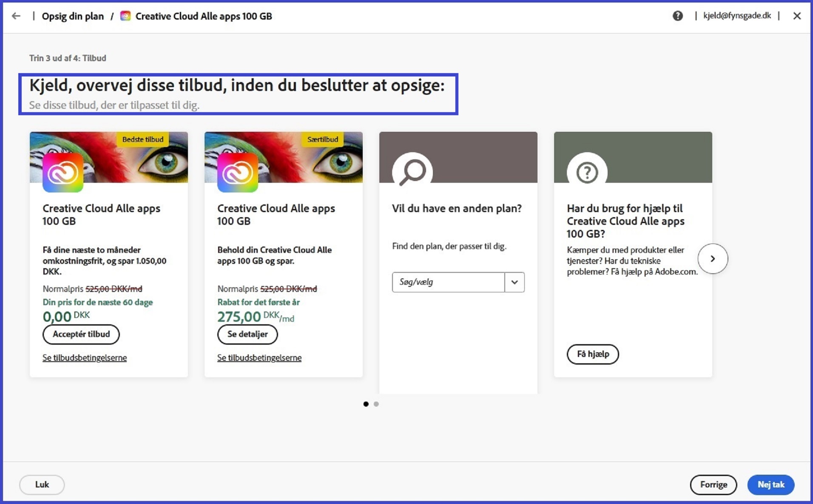Open Se tilbudsbetingelserne under the 0,00 DKK offer
Image resolution: width=813 pixels, height=504 pixels.
click(x=85, y=358)
